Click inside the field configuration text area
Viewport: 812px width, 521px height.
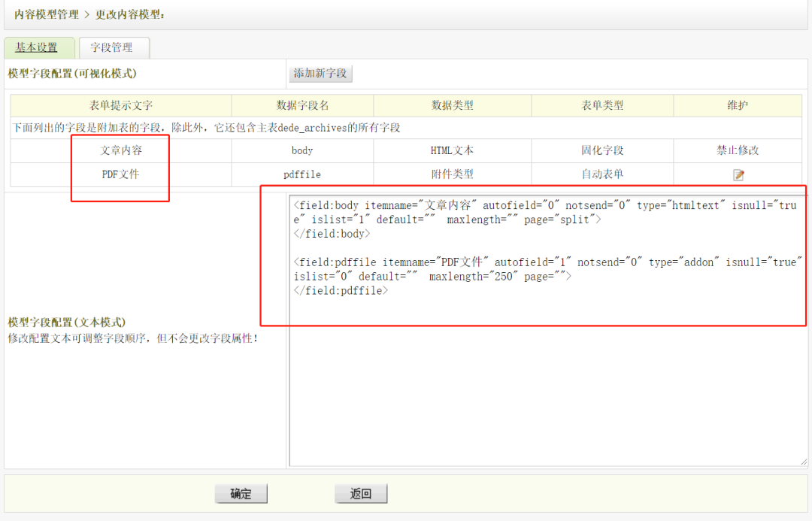(547, 376)
